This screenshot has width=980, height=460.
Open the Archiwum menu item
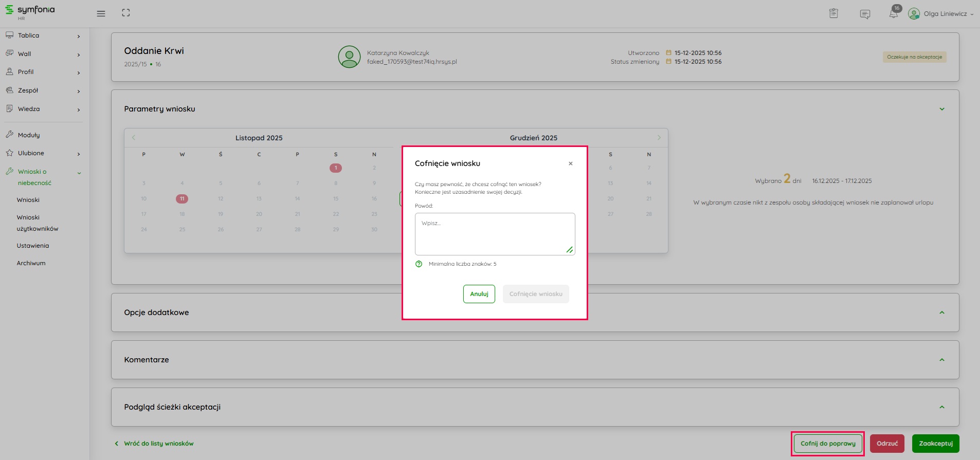click(x=31, y=263)
